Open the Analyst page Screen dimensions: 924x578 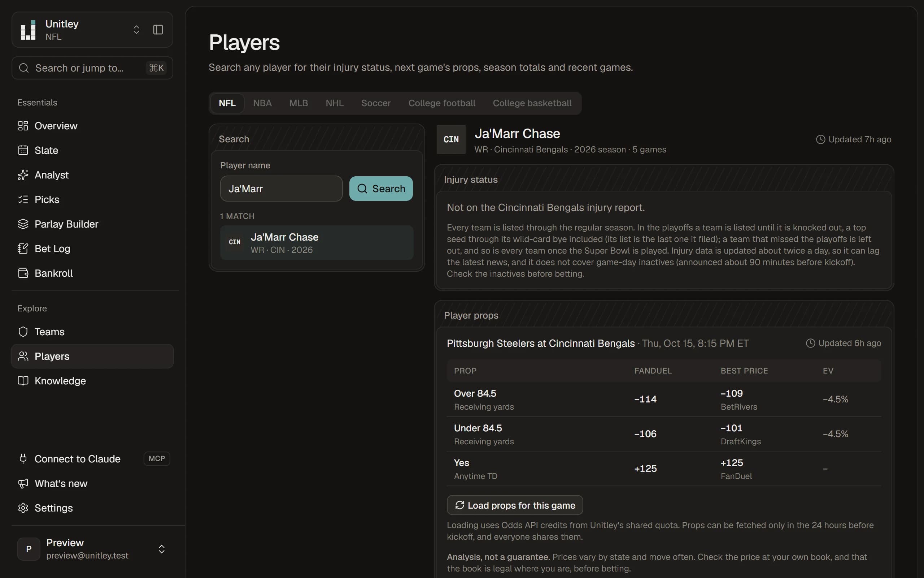pos(92,175)
